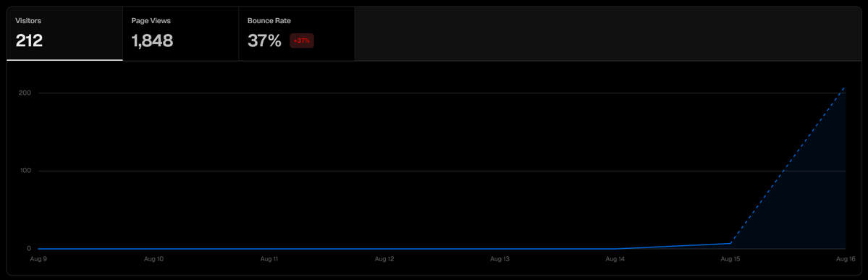868x280 pixels.
Task: Click the 0 y-axis value
Action: coord(28,249)
